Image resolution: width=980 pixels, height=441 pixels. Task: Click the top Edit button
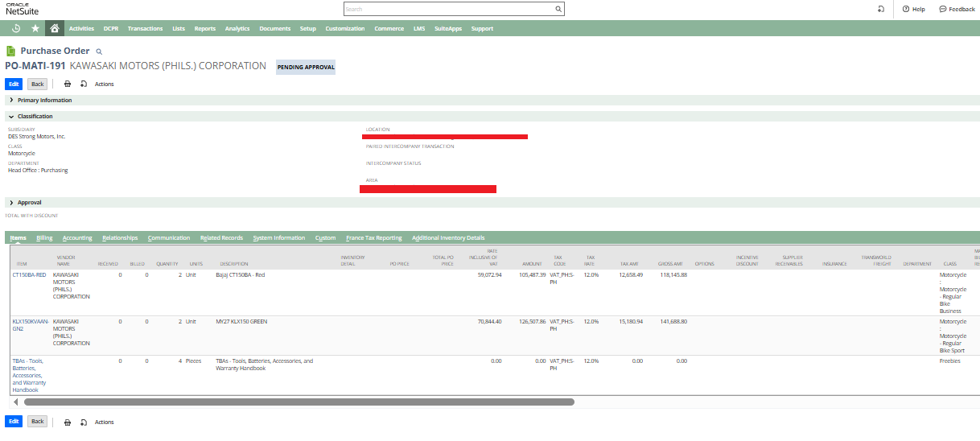point(14,84)
